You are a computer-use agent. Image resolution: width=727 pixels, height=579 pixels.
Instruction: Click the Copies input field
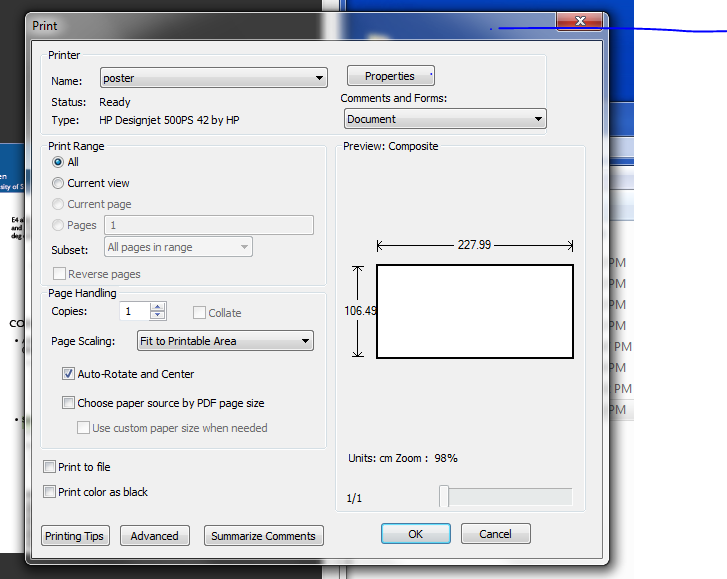133,312
